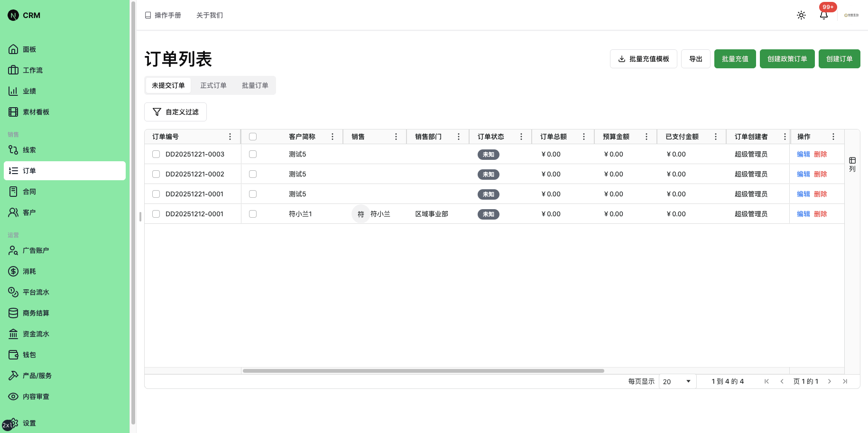This screenshot has width=868, height=433.
Task: Select the row checkbox of DD20251212-0001
Action: click(x=156, y=214)
